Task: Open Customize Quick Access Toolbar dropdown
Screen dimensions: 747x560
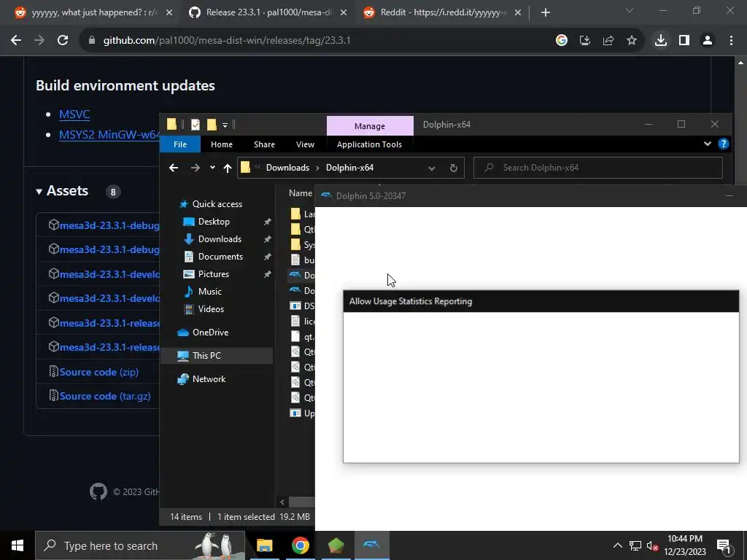Action: click(225, 125)
